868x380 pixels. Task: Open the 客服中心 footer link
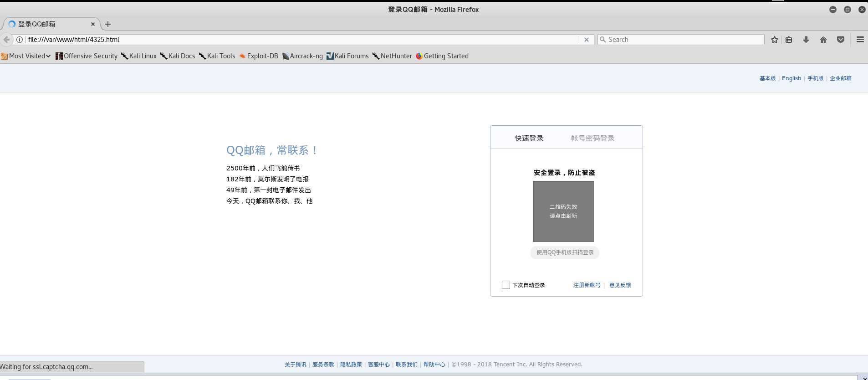pyautogui.click(x=379, y=365)
